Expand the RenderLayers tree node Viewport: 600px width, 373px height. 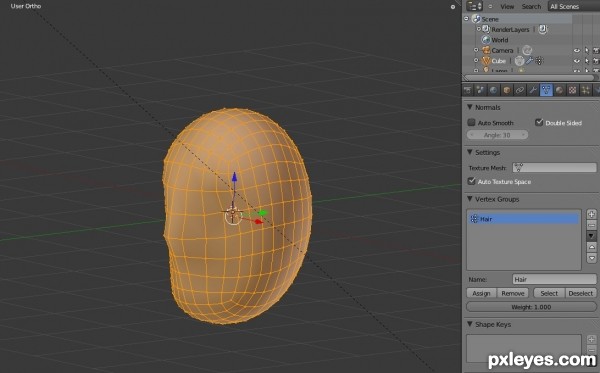click(478, 29)
